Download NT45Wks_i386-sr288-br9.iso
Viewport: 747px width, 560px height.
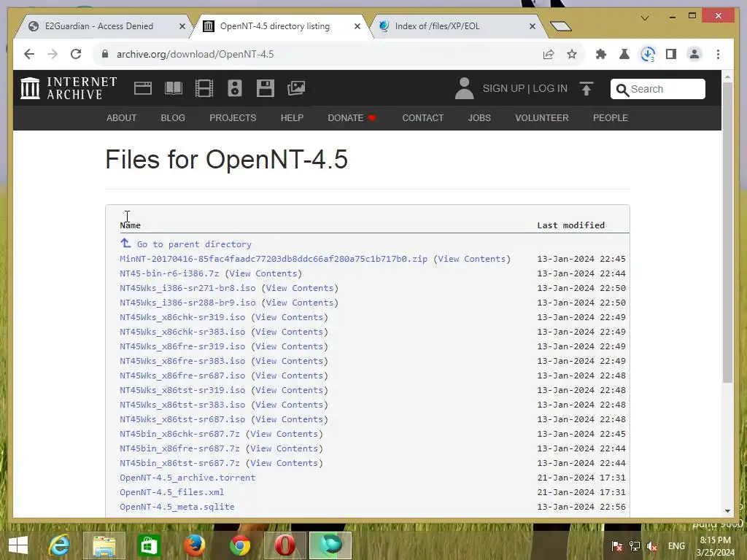(187, 303)
